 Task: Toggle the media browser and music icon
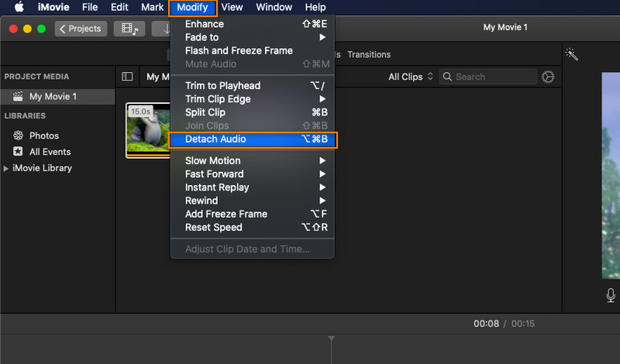[x=129, y=29]
